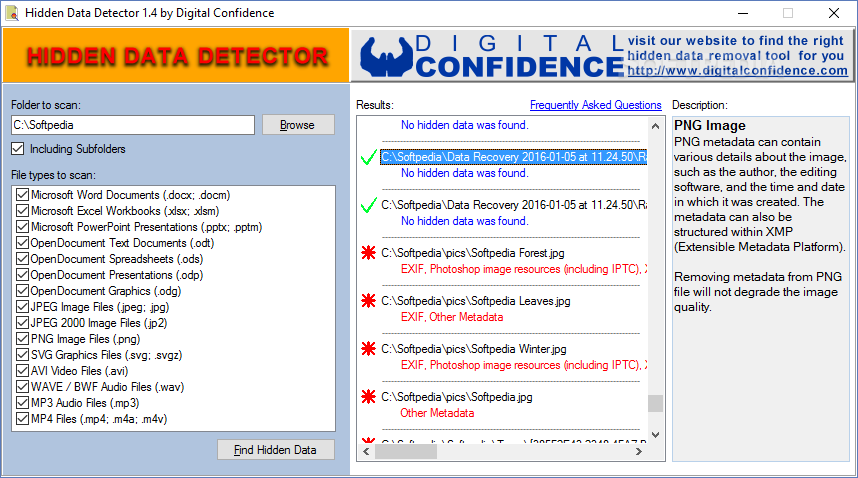Click red asterisk next to Softpedia Winter.jpg
The image size is (858, 478).
tap(369, 349)
